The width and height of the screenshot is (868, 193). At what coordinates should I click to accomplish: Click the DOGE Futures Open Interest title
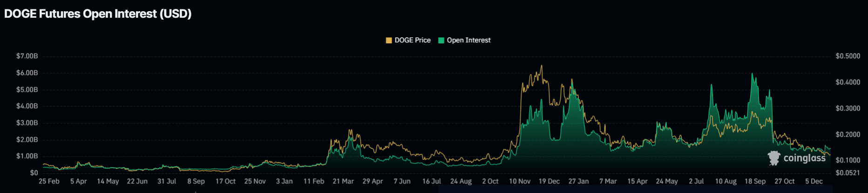point(98,14)
